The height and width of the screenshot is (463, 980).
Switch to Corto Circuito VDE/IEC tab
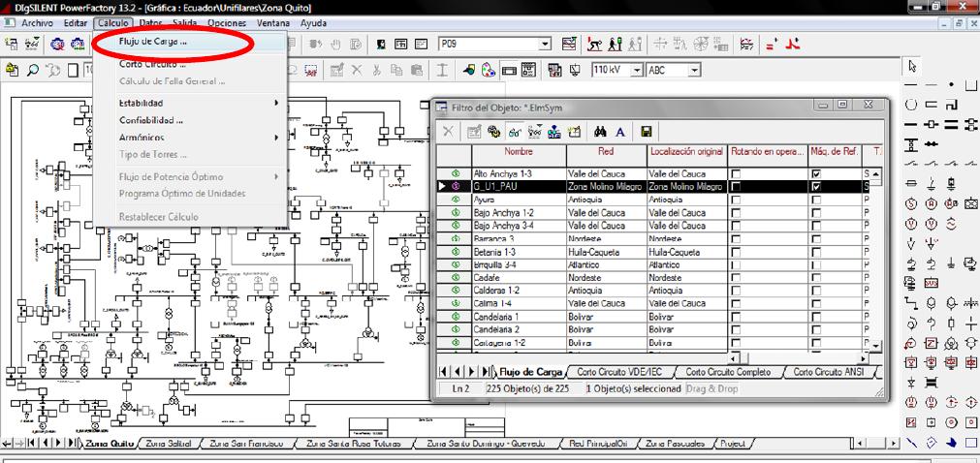[x=620, y=372]
